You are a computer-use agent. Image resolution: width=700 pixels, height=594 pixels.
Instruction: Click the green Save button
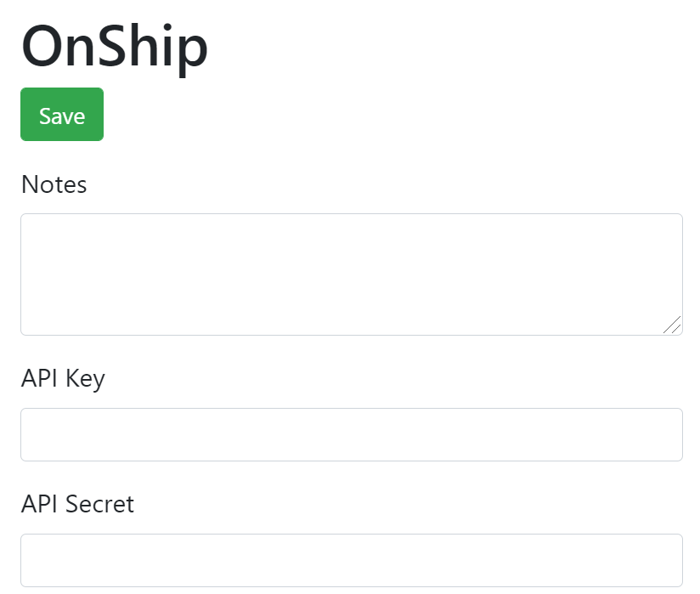tap(62, 115)
